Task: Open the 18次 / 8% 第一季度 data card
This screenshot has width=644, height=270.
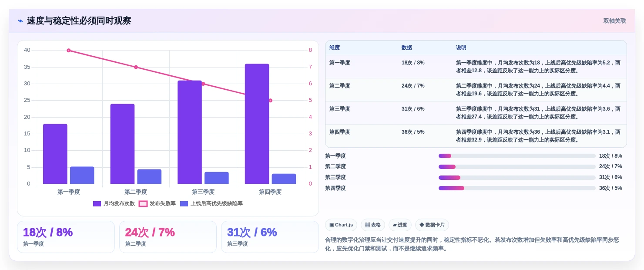Action: [66, 237]
